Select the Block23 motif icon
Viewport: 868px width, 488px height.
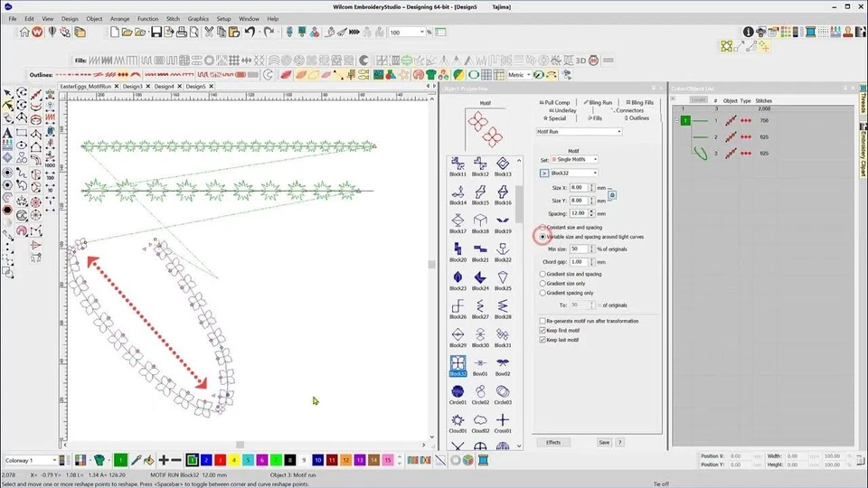point(458,278)
